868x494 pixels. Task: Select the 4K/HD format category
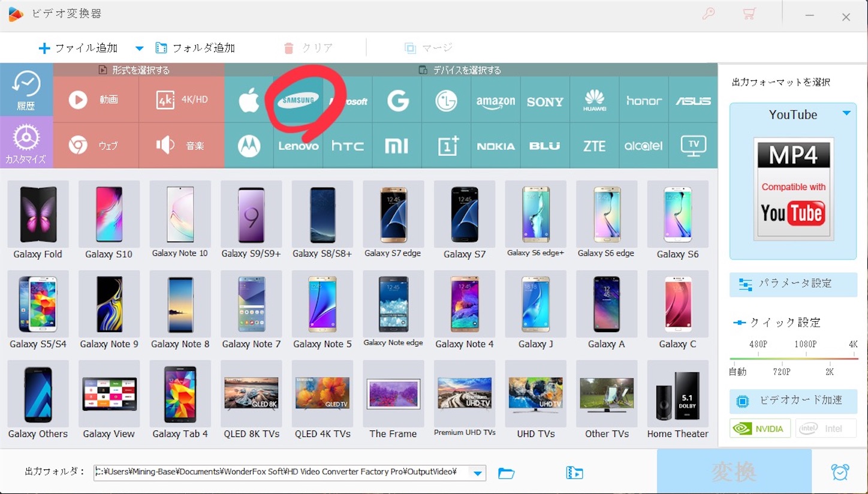point(182,100)
